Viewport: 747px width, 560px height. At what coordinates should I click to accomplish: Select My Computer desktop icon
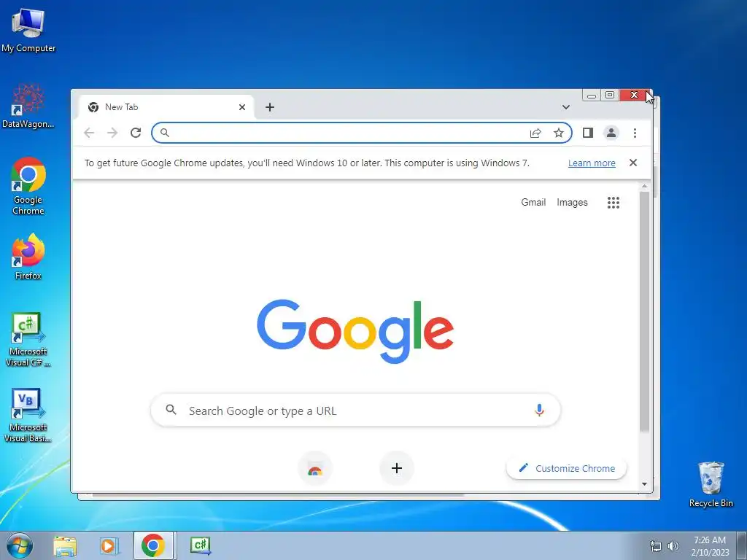pos(28,29)
